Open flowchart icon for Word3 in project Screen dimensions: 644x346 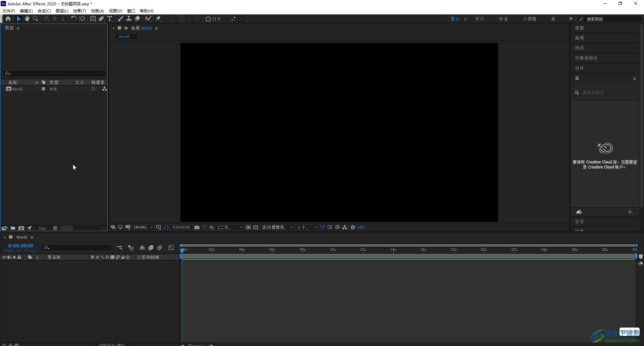[x=104, y=89]
